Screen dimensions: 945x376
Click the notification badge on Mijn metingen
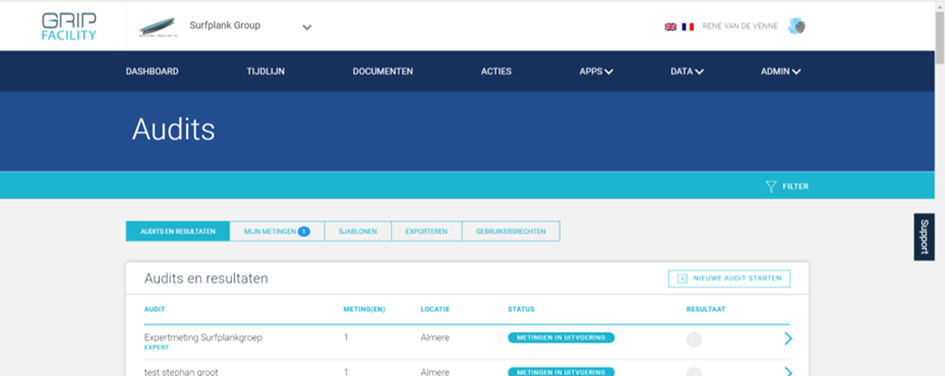tap(304, 231)
